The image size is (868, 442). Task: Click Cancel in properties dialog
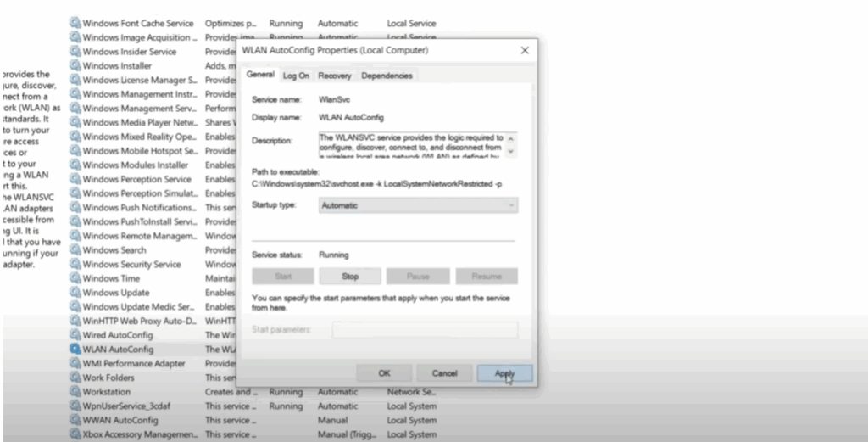pyautogui.click(x=444, y=373)
